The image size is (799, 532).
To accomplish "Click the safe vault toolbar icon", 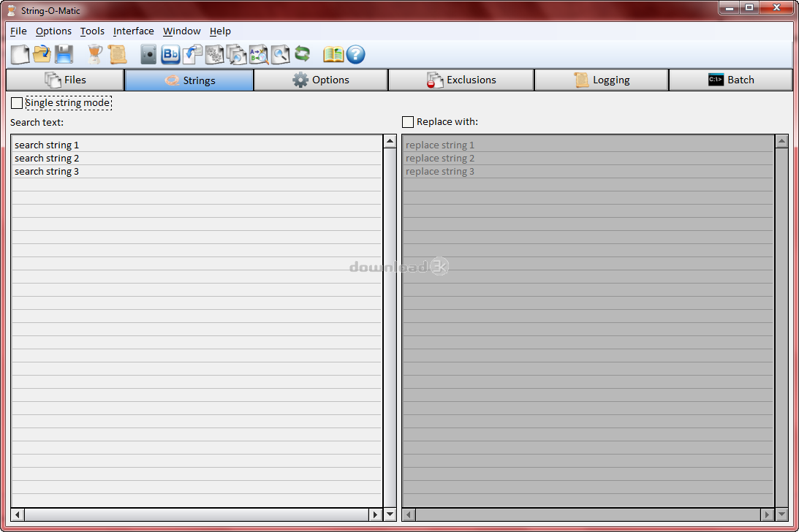I will click(x=149, y=54).
